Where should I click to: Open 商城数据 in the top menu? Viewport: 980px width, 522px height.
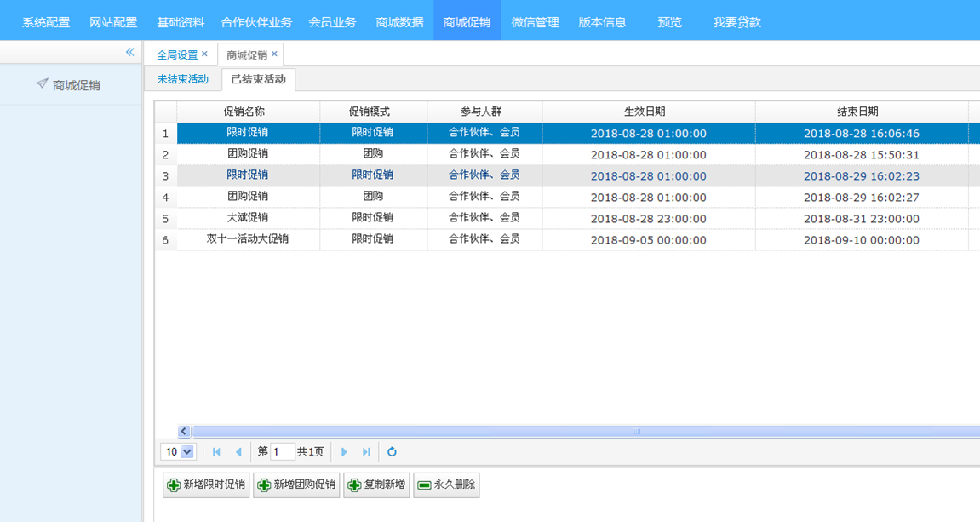tap(400, 22)
